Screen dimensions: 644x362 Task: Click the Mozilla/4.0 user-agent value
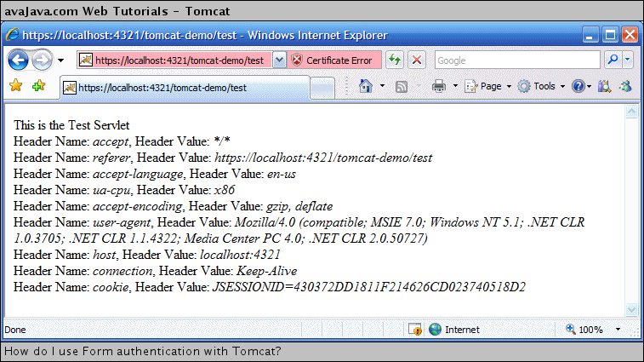[x=299, y=230]
